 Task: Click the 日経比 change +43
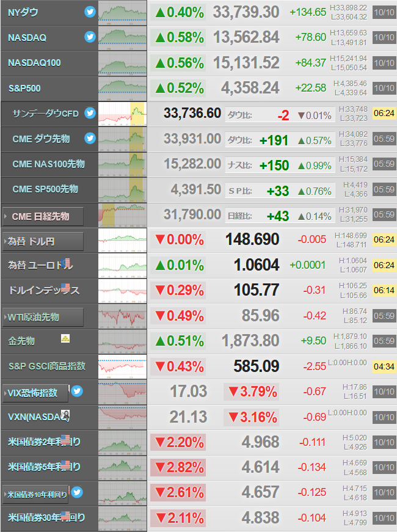(x=277, y=216)
